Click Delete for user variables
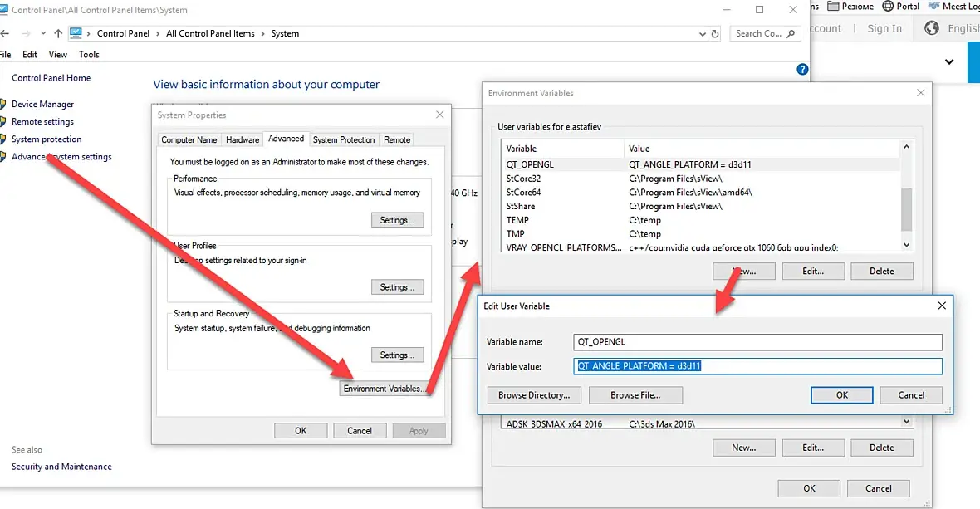Viewport: 980px width, 509px height. (x=882, y=271)
